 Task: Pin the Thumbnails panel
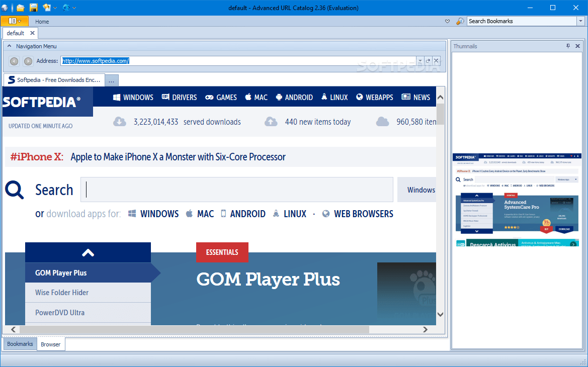(x=569, y=46)
